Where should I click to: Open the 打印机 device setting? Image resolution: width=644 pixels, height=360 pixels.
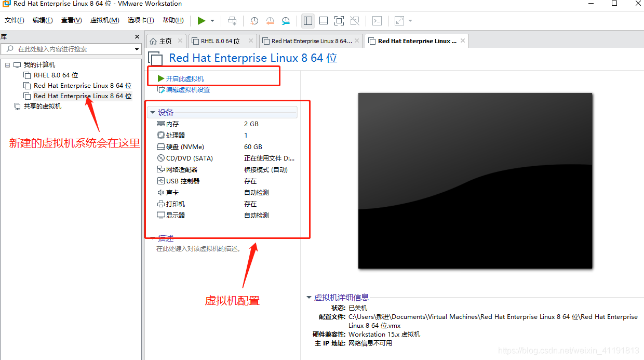click(176, 204)
